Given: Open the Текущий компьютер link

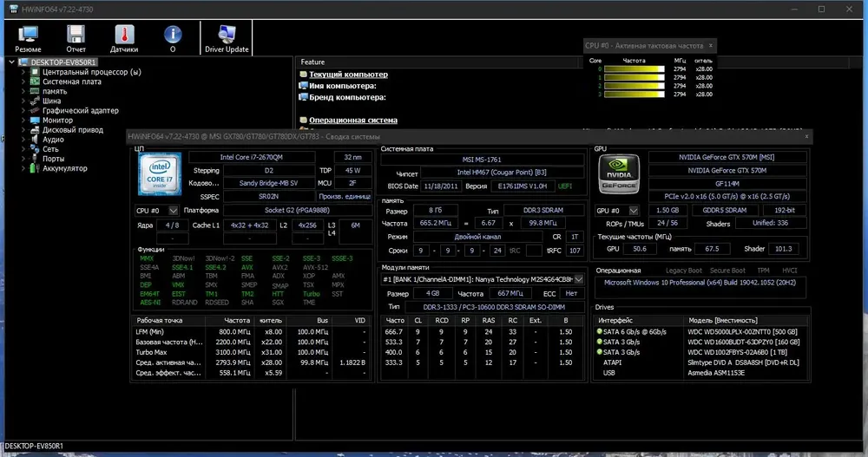Looking at the screenshot, I should (x=348, y=74).
